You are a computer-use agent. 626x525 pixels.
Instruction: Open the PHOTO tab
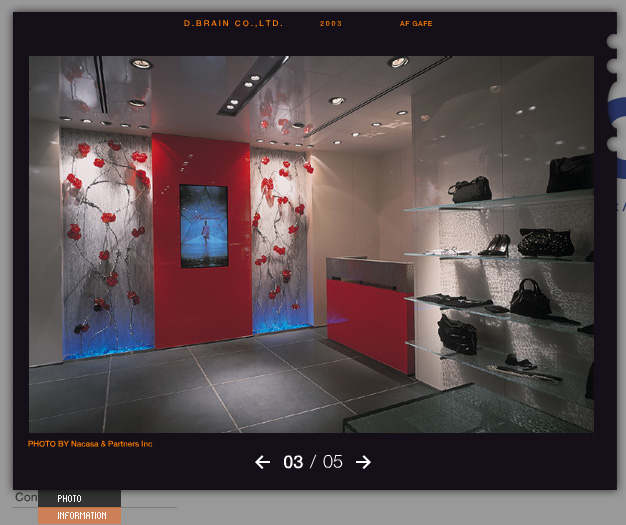click(79, 499)
